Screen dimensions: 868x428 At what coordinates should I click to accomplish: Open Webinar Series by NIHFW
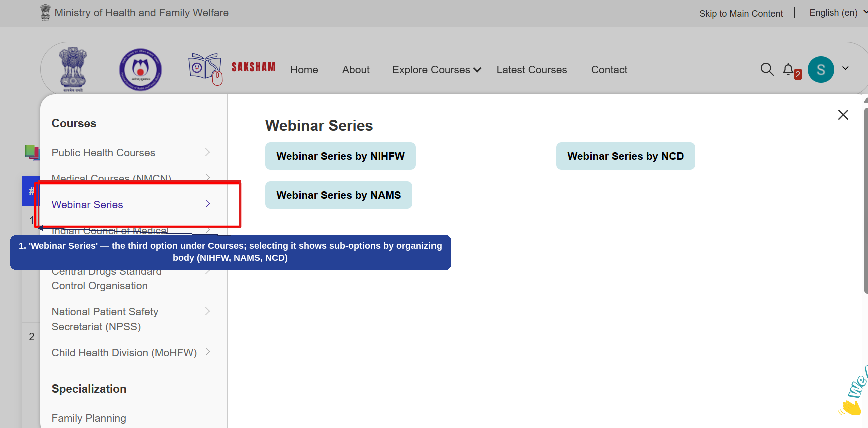[340, 156]
